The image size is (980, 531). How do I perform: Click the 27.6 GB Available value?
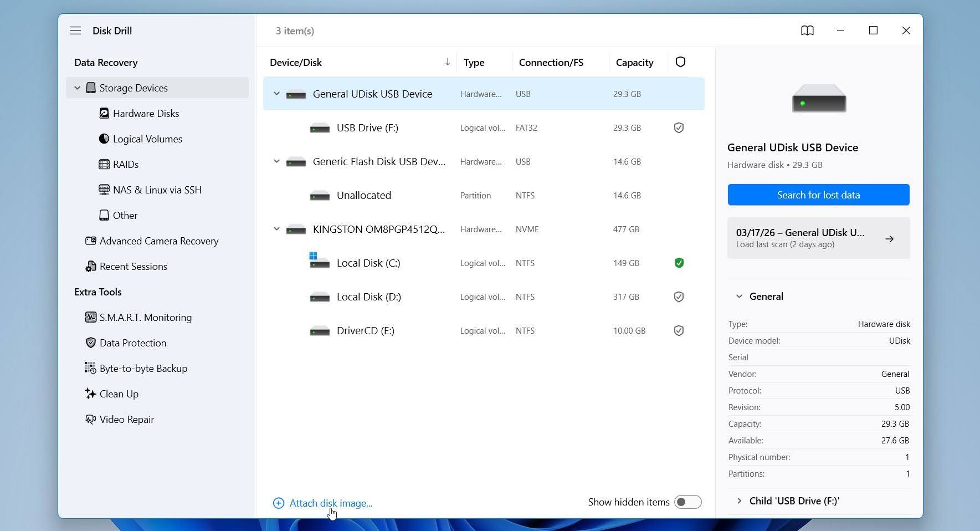click(x=895, y=440)
